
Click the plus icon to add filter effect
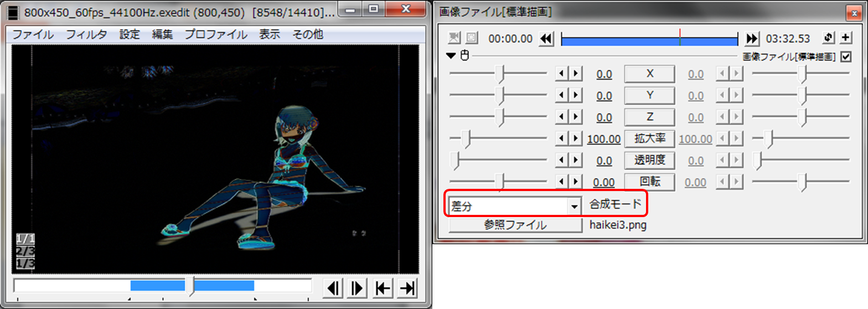pos(846,38)
